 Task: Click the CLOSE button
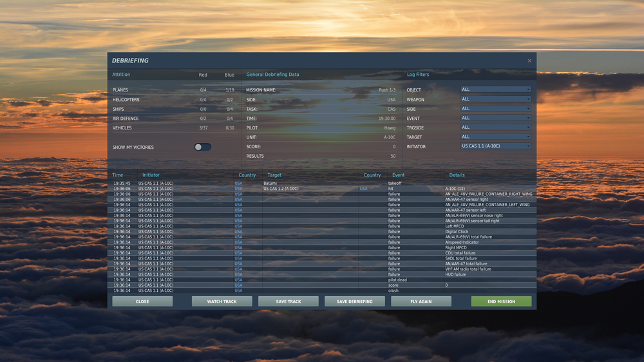pos(142,301)
